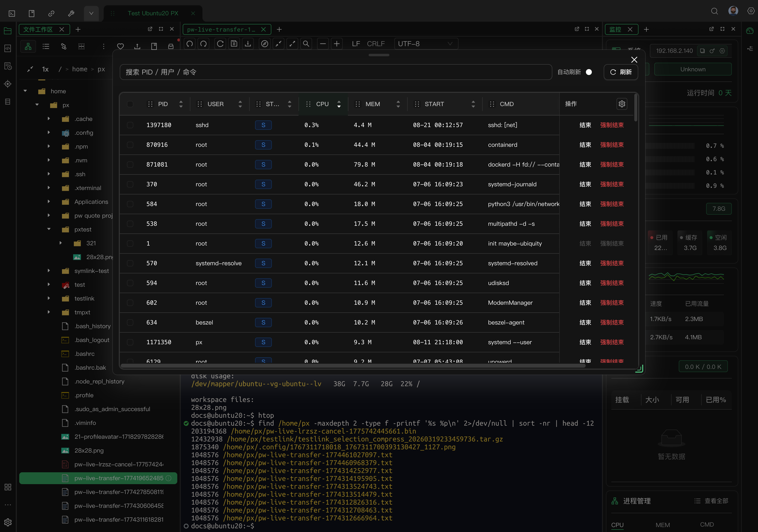Toggle the auto refresh switch

589,72
